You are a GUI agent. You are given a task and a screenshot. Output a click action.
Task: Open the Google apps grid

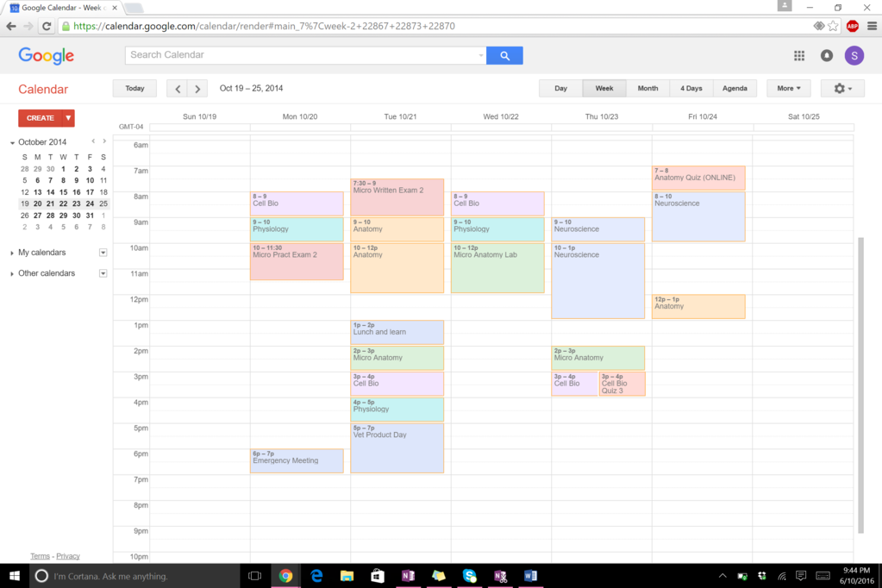(799, 55)
